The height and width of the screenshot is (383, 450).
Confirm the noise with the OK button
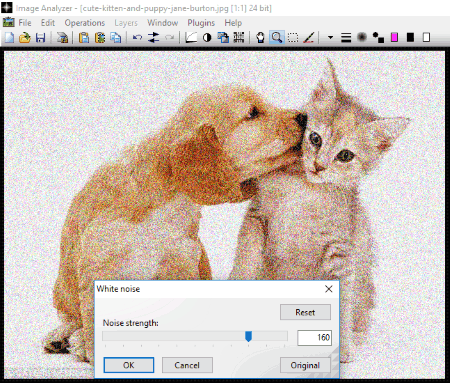tap(129, 365)
